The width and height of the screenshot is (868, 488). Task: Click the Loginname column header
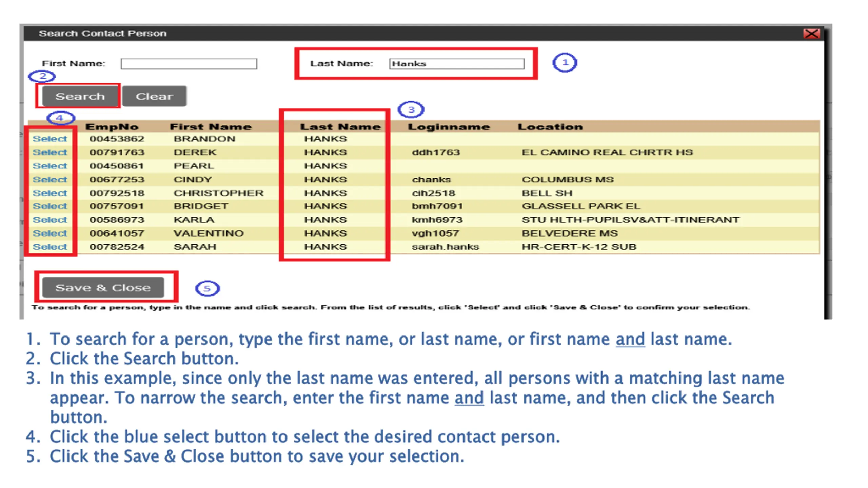(449, 127)
